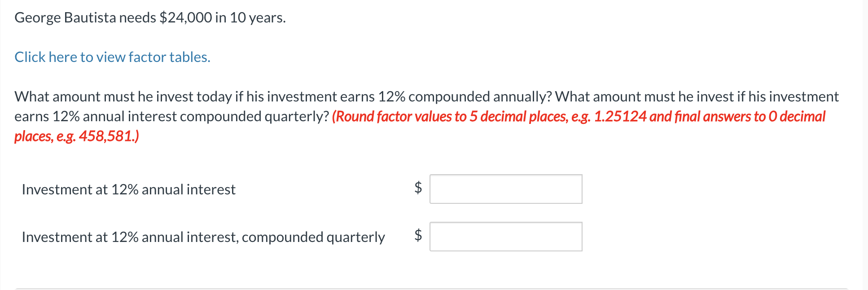Viewport: 868px width, 290px height.
Task: Click the label Investment at 12% annual interest, compounded quarterly
Action: click(x=203, y=237)
